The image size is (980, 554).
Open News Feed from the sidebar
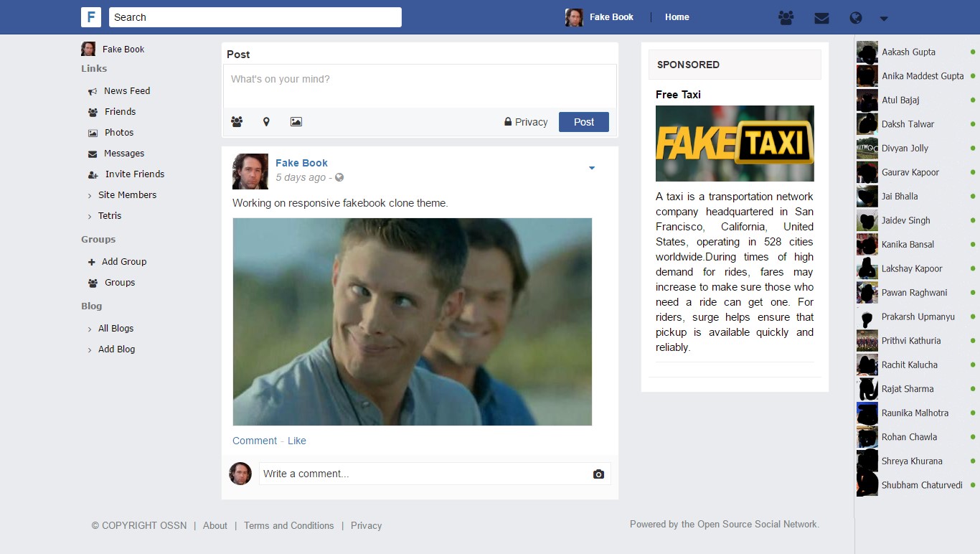[x=126, y=91]
